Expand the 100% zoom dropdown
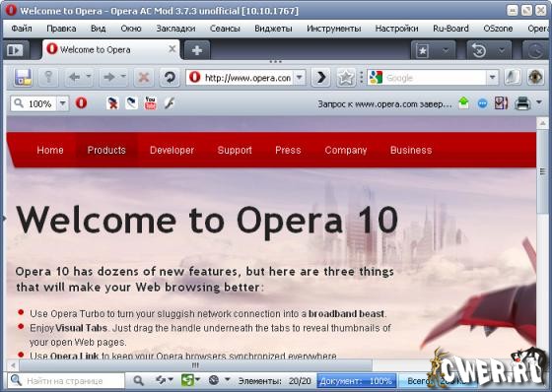 [63, 103]
